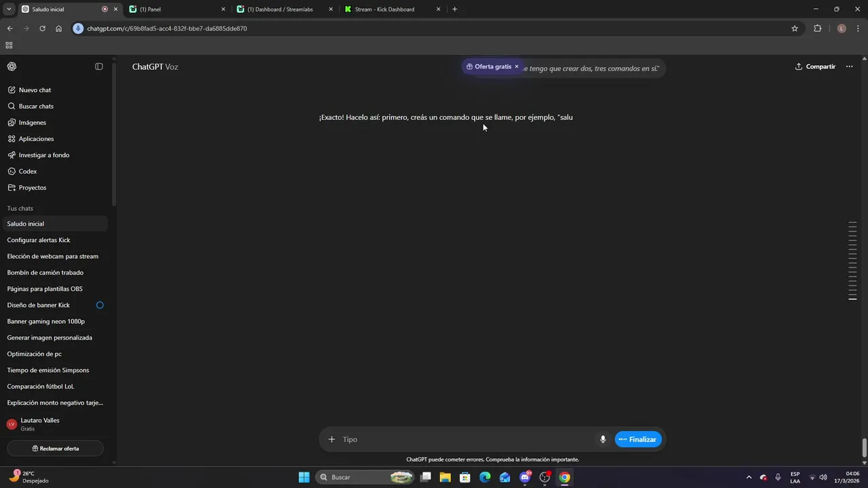Open Diseño de banner Kick chat
Screen dimensions: 868x488
(54, 305)
